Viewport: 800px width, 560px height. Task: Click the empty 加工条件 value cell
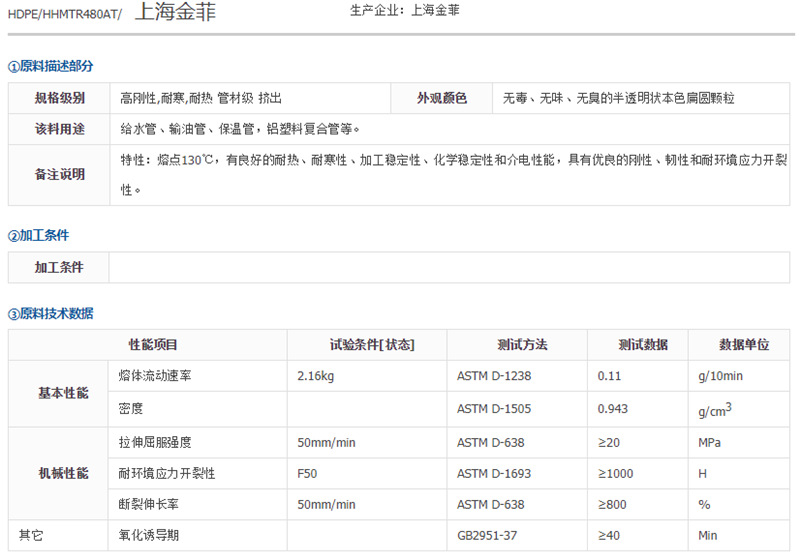[449, 267]
